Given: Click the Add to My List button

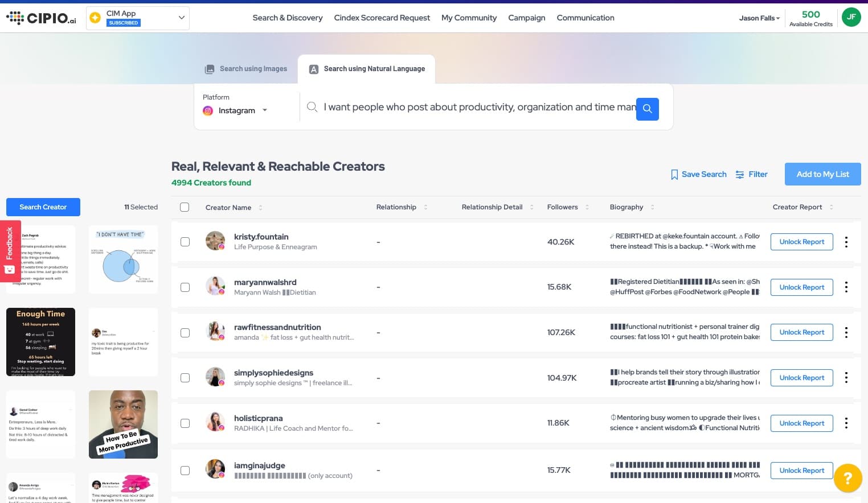Looking at the screenshot, I should [822, 174].
